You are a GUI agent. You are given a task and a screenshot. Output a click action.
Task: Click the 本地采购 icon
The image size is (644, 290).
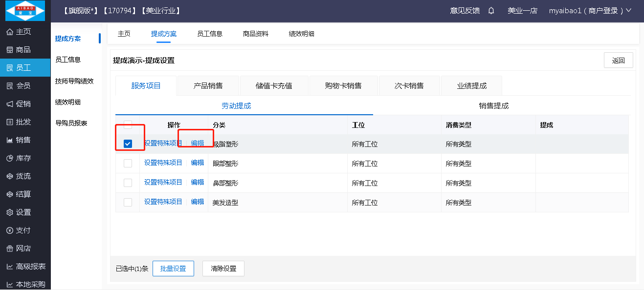10,285
